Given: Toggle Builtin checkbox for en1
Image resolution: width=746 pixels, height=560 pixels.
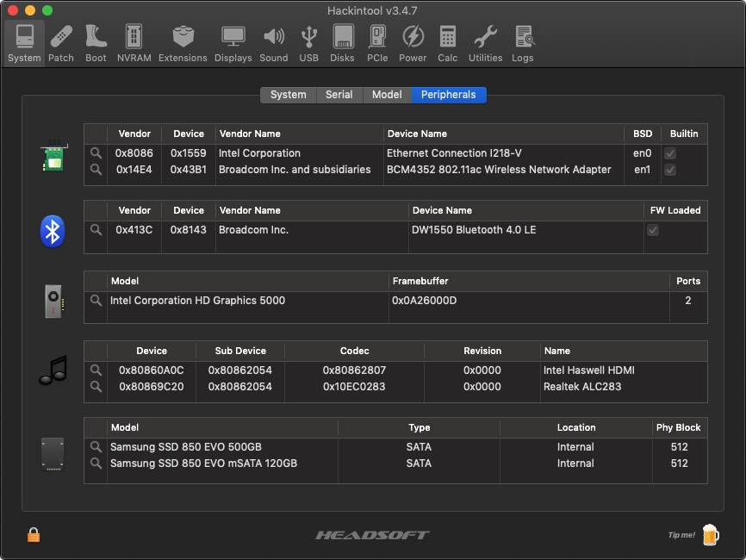Looking at the screenshot, I should click(x=670, y=170).
